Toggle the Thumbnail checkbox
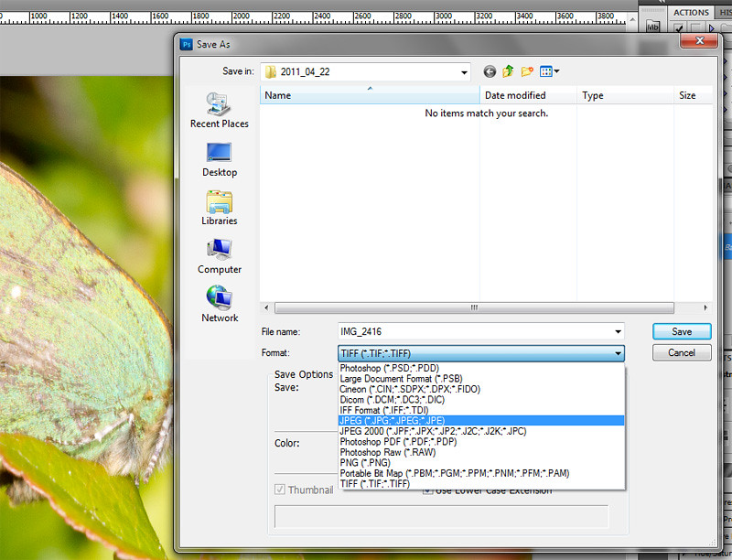 click(281, 490)
